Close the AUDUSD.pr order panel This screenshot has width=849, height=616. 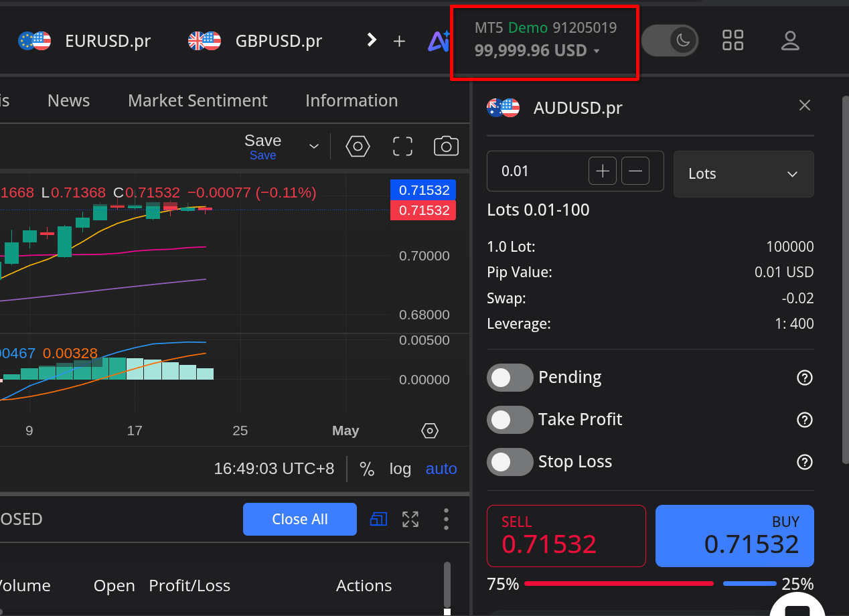805,106
